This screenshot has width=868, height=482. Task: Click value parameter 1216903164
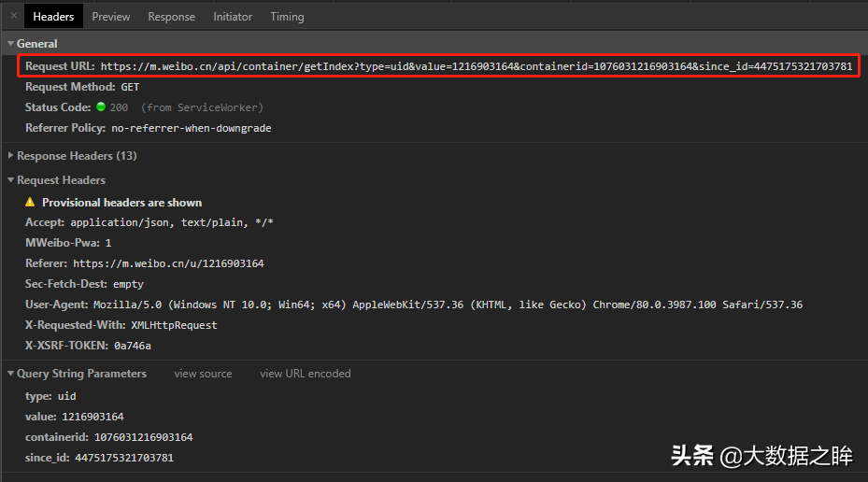coord(92,417)
